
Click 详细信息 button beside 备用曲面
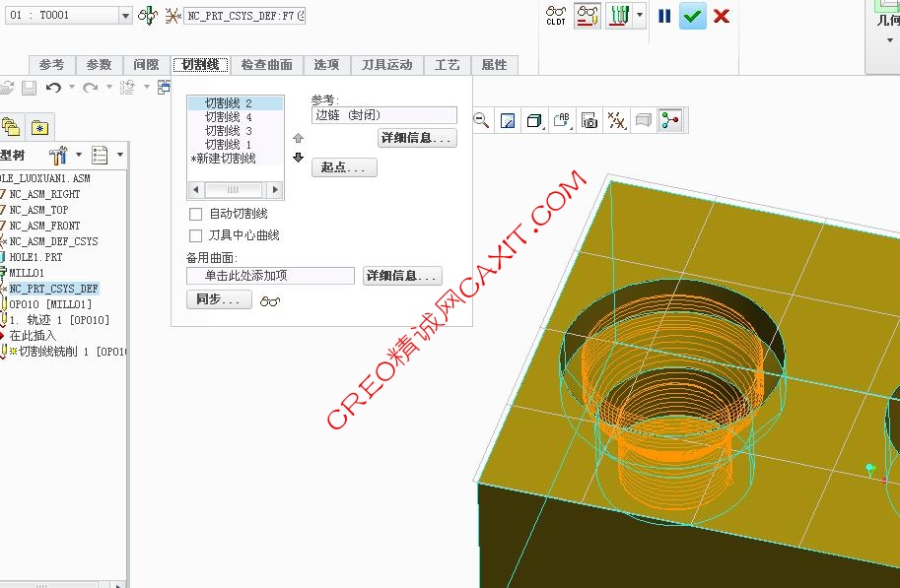pyautogui.click(x=402, y=276)
